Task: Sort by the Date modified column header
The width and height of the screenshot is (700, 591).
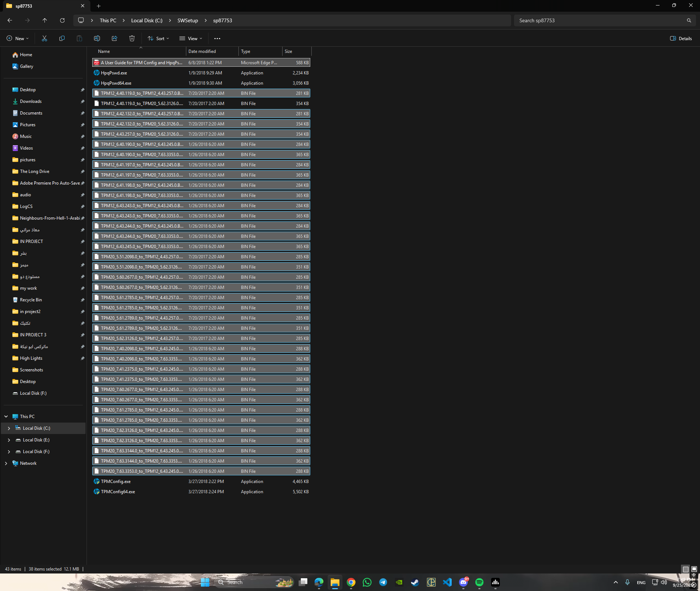Action: point(202,51)
